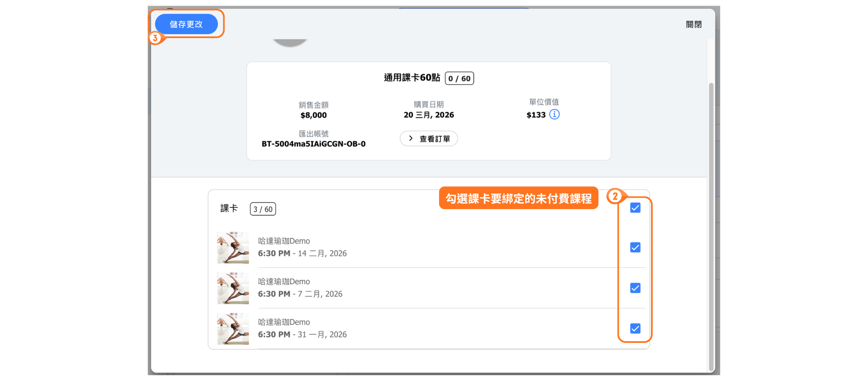Click the info icon beside $133

[554, 114]
